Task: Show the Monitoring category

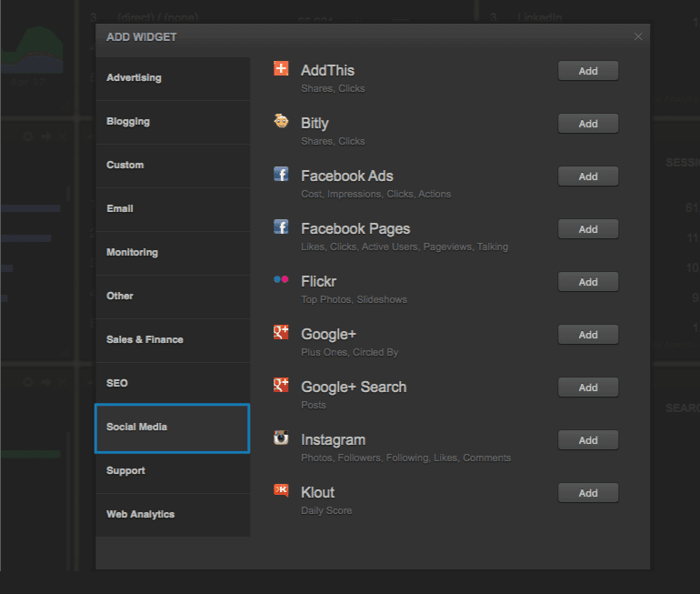Action: [x=173, y=253]
